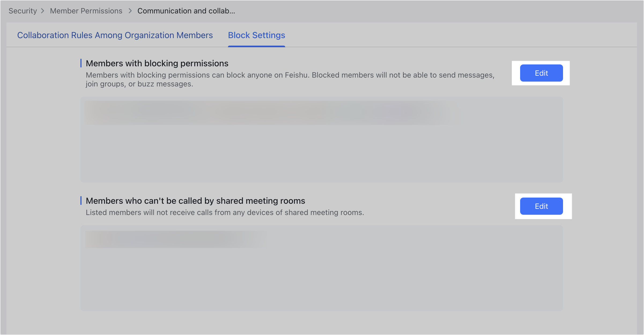The width and height of the screenshot is (644, 335).
Task: Click the blue accent bar beside blocking permissions heading
Action: pyautogui.click(x=81, y=63)
